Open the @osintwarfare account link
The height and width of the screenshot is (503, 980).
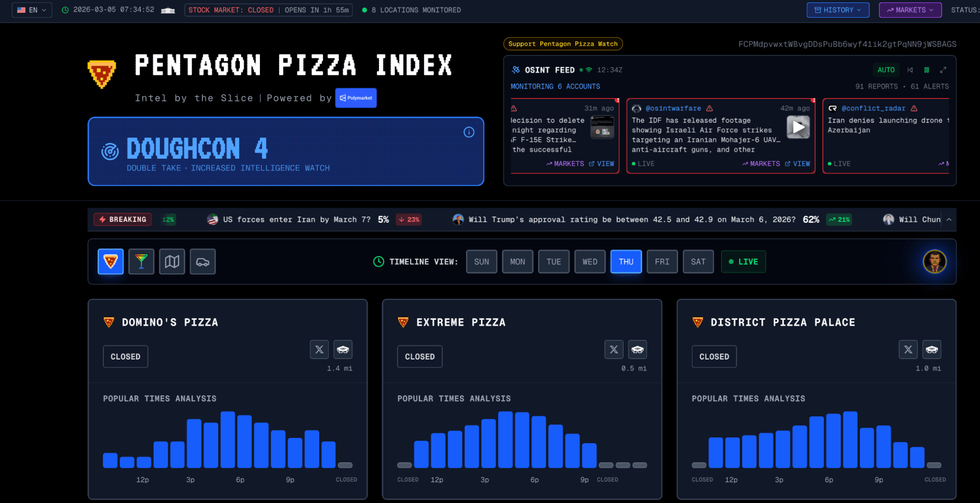click(673, 108)
